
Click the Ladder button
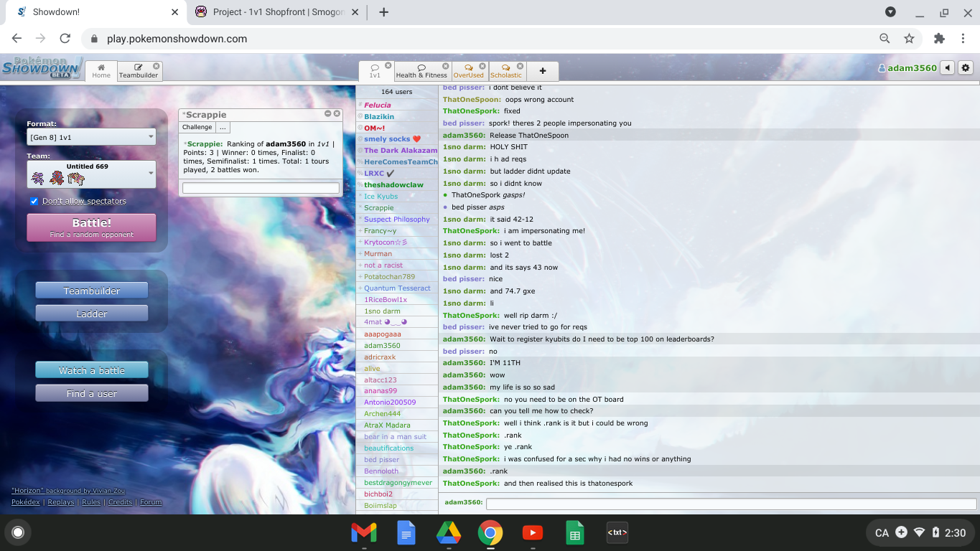(92, 314)
